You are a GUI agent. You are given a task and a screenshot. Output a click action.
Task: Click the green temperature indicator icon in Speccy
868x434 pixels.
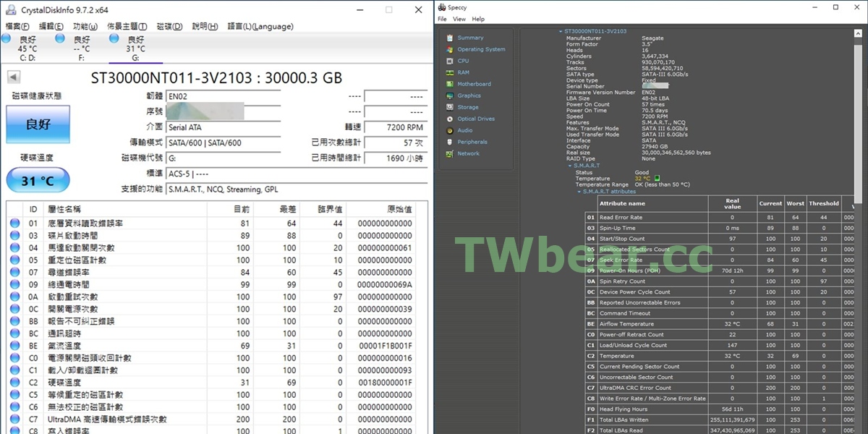tap(657, 178)
